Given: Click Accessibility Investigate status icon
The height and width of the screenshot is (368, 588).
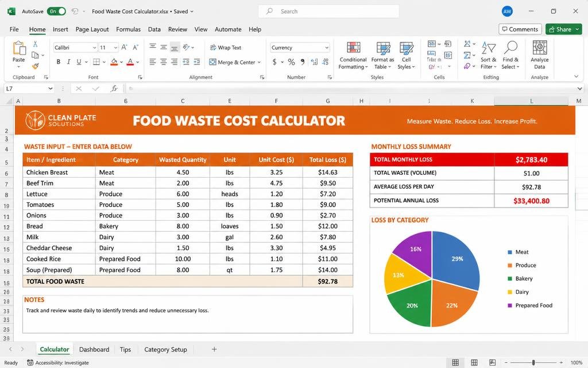Looking at the screenshot, I should pyautogui.click(x=30, y=362).
